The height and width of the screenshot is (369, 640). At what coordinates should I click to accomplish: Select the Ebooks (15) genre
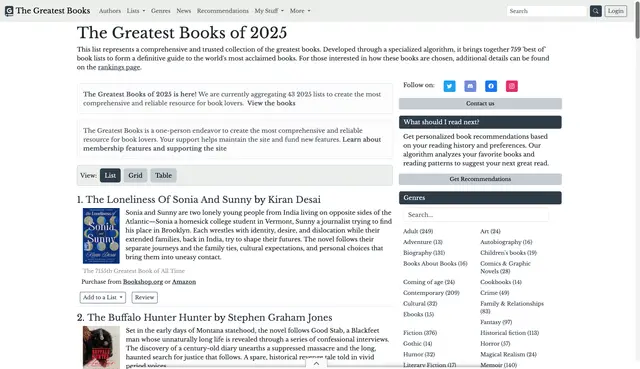[418, 315]
